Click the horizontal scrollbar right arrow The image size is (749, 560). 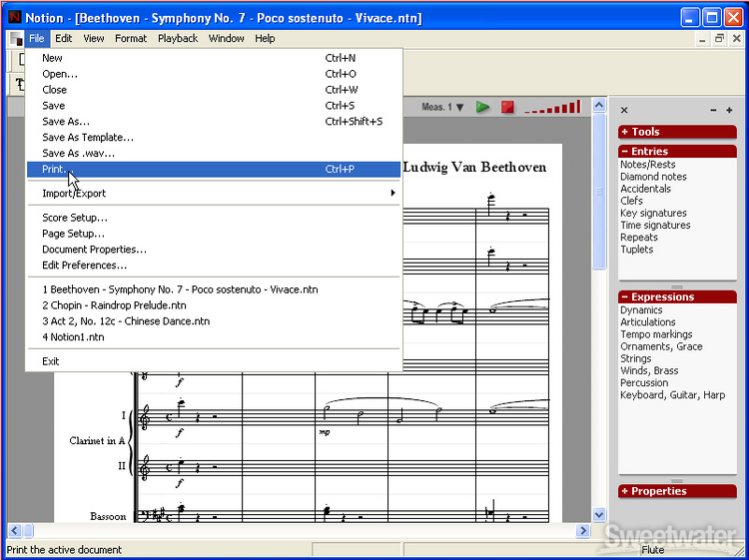pos(583,530)
